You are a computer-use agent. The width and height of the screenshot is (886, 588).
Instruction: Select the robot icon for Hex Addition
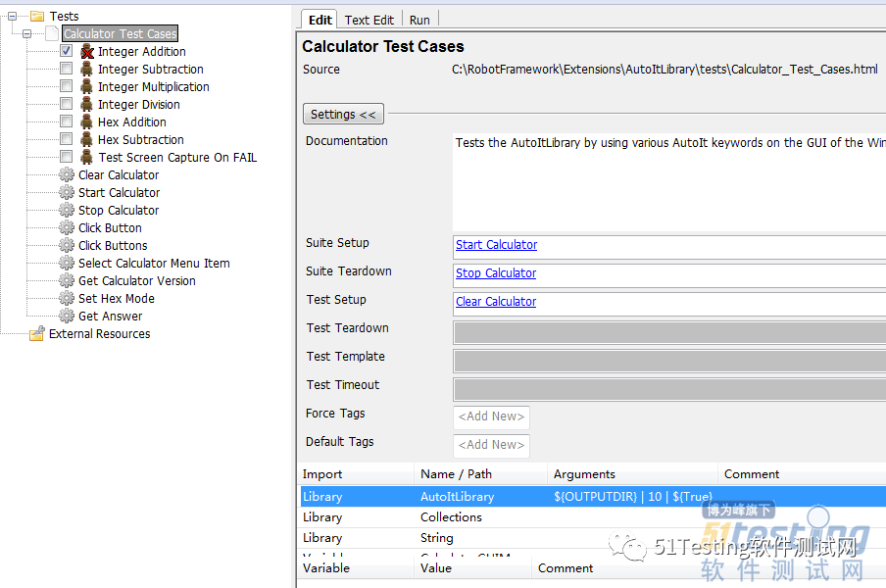click(x=87, y=122)
